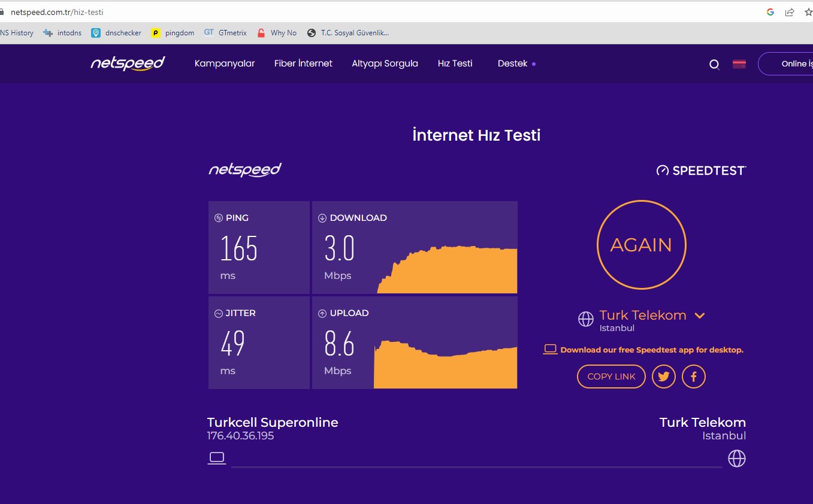Click Download our free Speedtest app link

651,350
